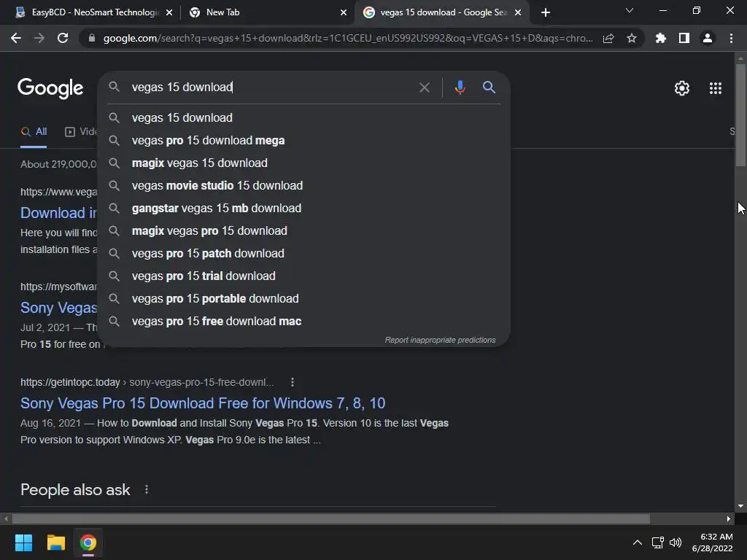Go back using the browser back arrow
This screenshot has width=747, height=560.
click(x=16, y=38)
